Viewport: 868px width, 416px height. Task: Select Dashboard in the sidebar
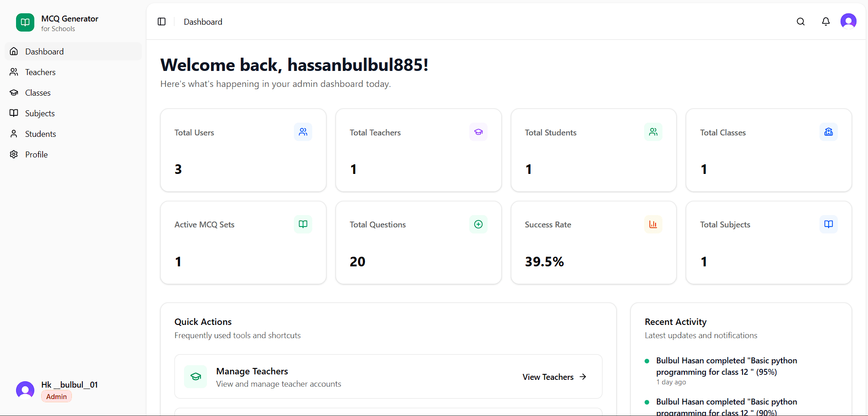[x=44, y=51]
